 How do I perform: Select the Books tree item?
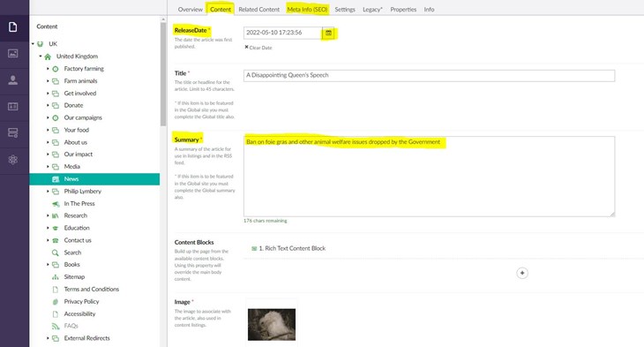pyautogui.click(x=71, y=264)
